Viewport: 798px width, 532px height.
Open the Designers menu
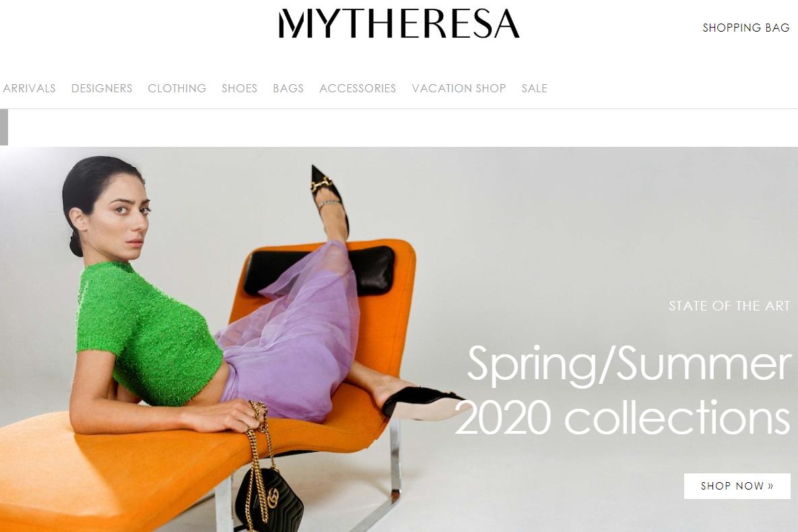[x=102, y=88]
